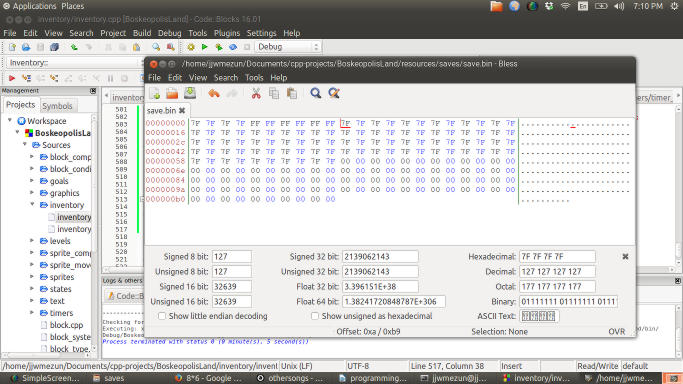Expand the goals folder
Image resolution: width=683 pixels, height=384 pixels.
32,180
